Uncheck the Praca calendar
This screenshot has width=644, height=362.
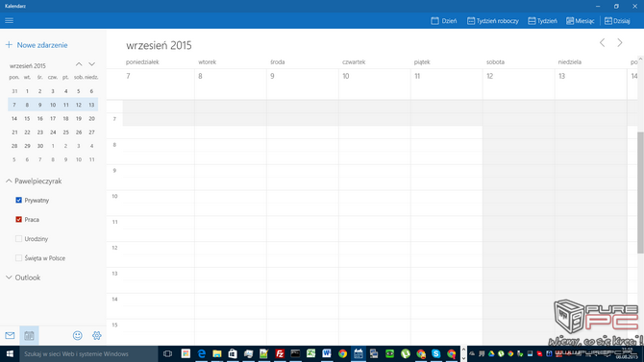click(x=18, y=219)
